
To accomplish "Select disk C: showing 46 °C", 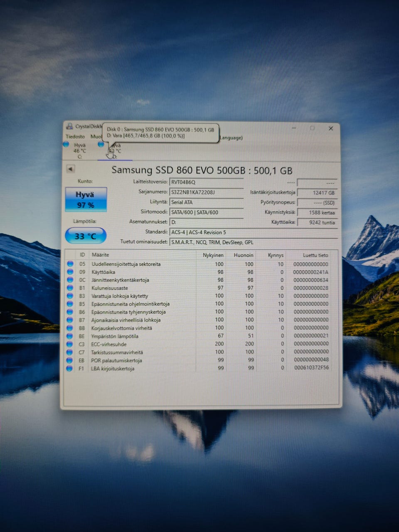I will [x=79, y=151].
